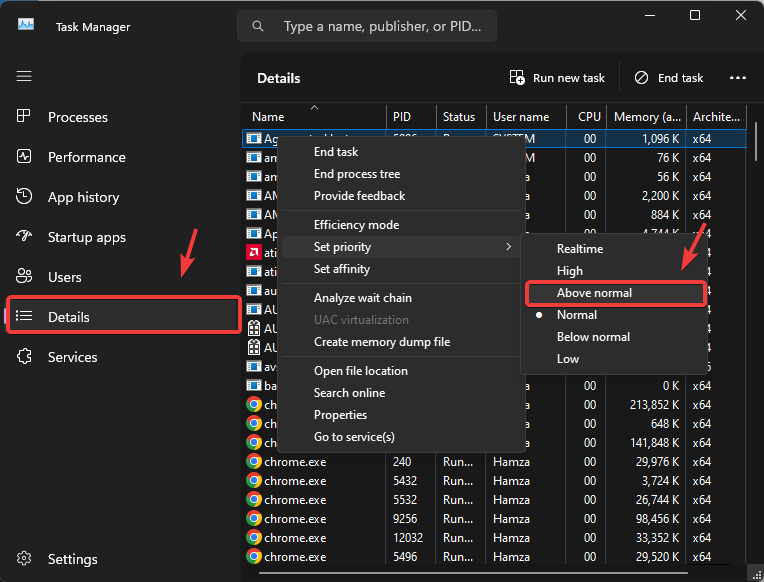Open the Users page
The width and height of the screenshot is (764, 582).
pos(64,277)
